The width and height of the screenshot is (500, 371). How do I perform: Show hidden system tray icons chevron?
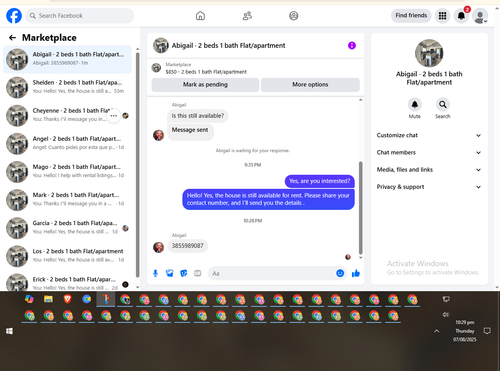pos(437,331)
